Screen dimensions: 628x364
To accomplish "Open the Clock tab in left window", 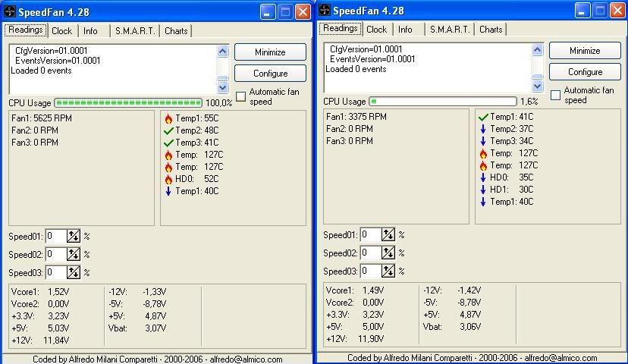I will [x=61, y=31].
